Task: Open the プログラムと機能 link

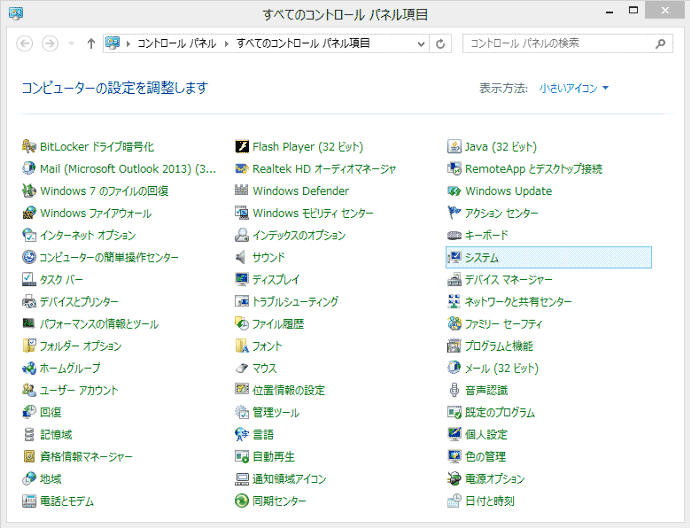Action: pos(499,346)
